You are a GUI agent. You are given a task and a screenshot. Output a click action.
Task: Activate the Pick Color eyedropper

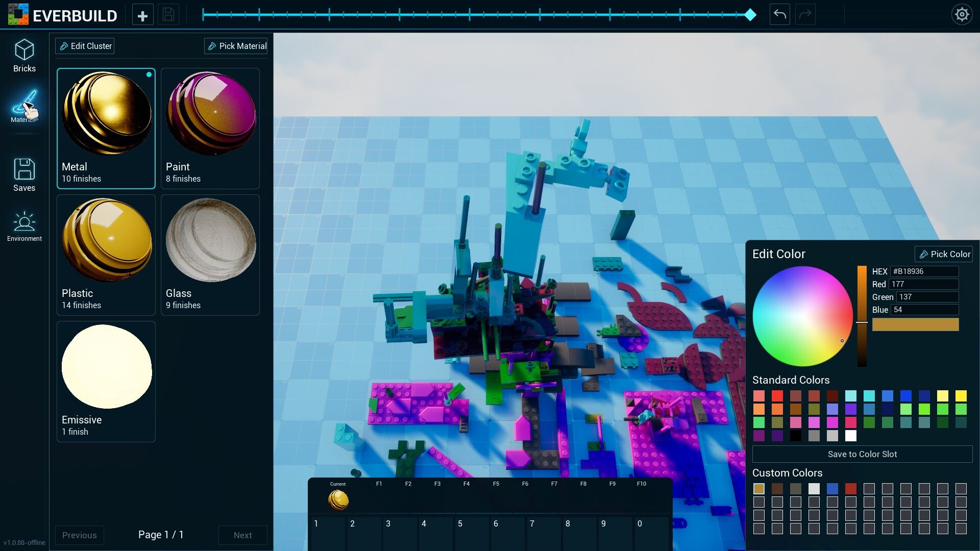pyautogui.click(x=944, y=254)
